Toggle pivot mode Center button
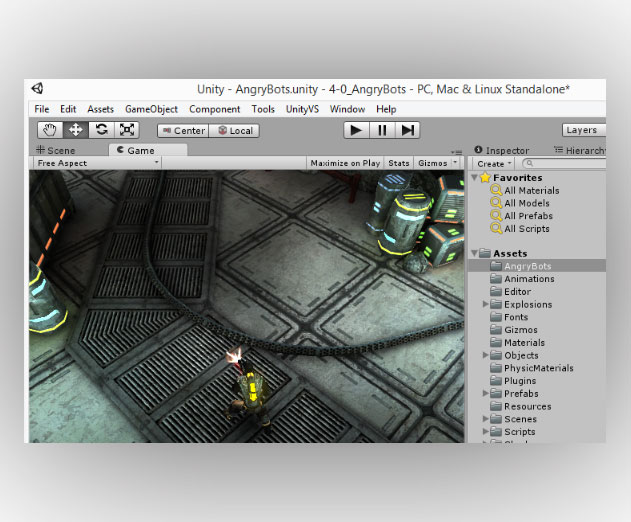 (x=183, y=131)
